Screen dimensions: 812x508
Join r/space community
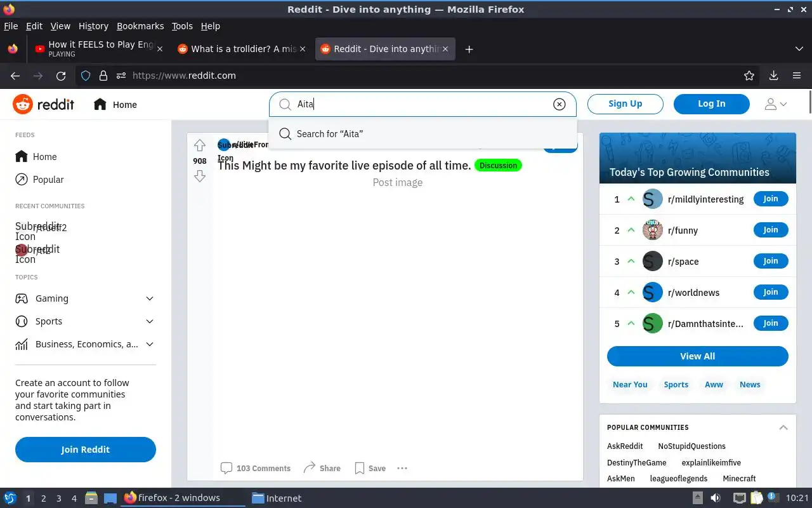coord(771,261)
